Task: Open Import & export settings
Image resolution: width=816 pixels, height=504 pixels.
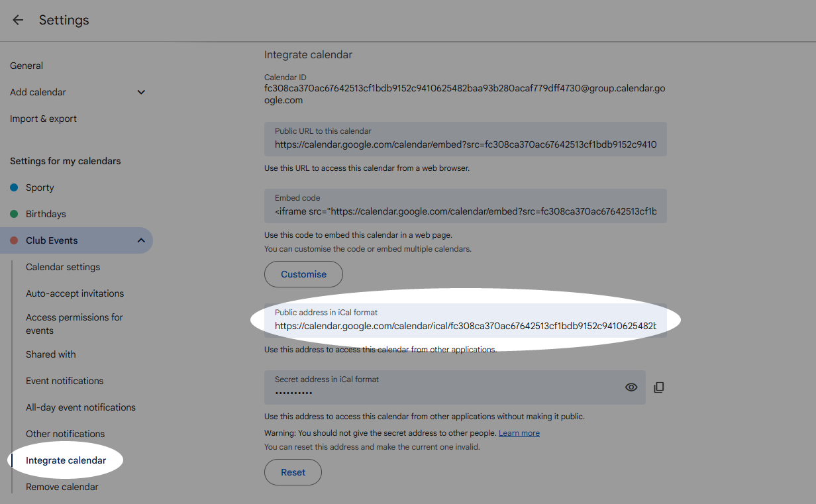Action: click(43, 119)
